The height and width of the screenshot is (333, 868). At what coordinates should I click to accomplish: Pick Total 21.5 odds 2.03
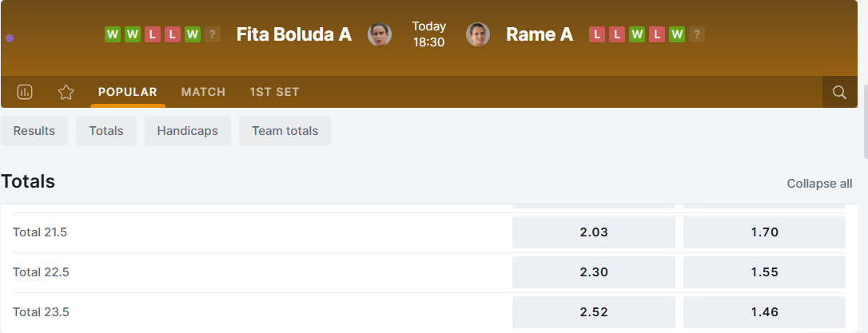coord(594,232)
